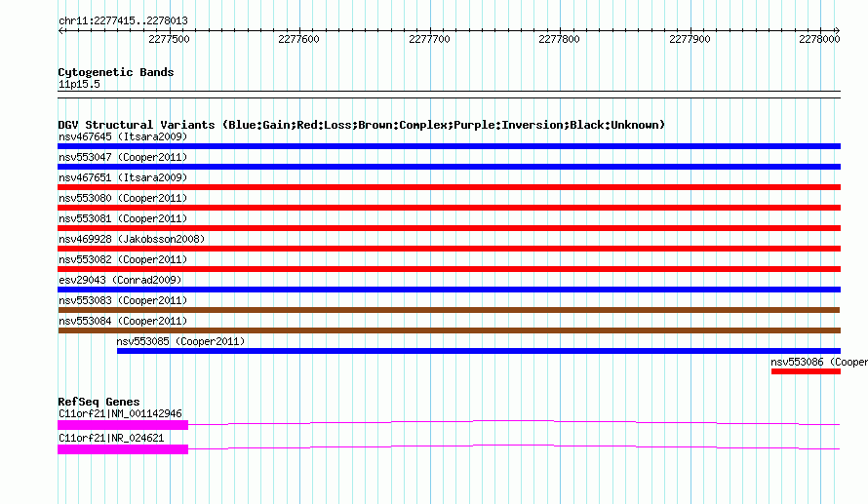Click the red bar of nsv467651 variant
This screenshot has height=504, width=868.
(449, 187)
